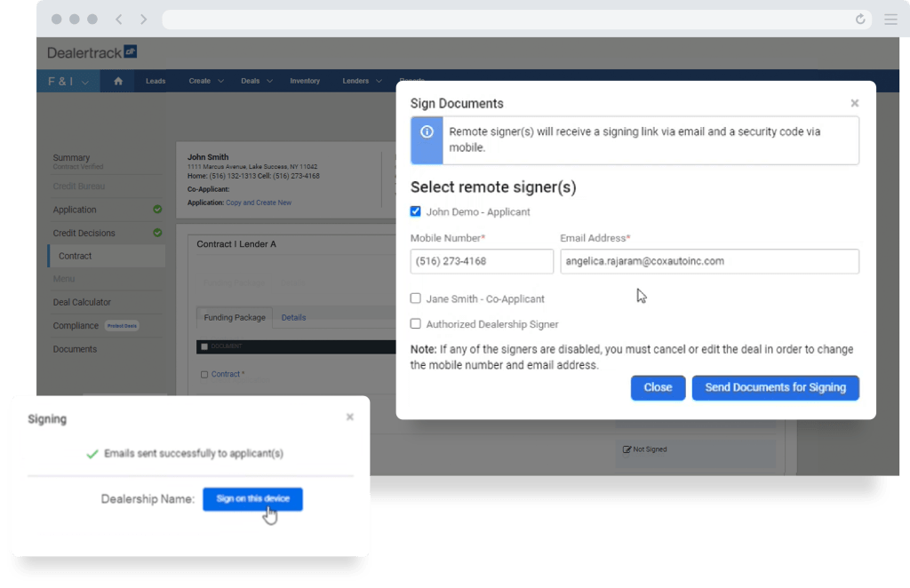910x588 pixels.
Task: Tick the Contract document checkbox
Action: tap(204, 375)
